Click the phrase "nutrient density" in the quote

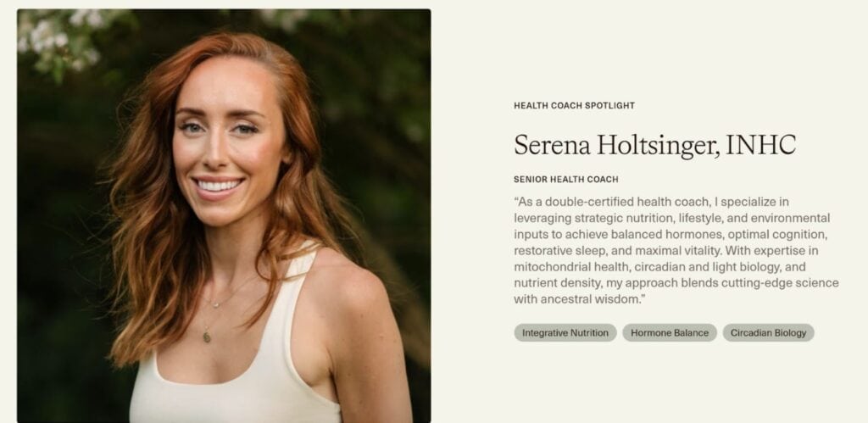pos(557,283)
